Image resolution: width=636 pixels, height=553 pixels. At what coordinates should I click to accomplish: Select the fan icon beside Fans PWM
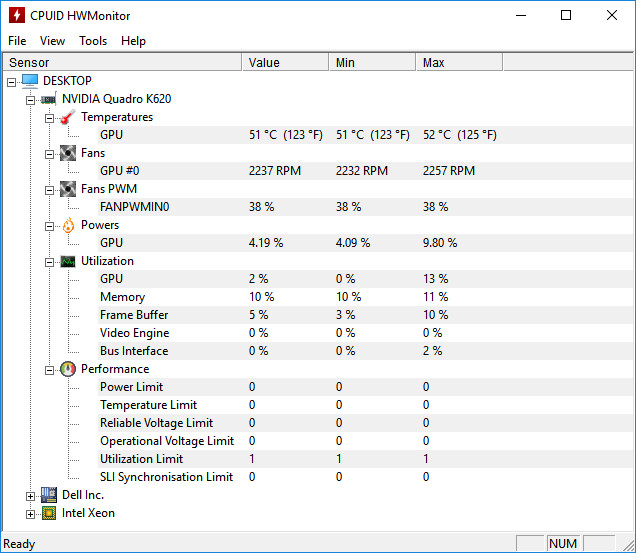click(68, 189)
